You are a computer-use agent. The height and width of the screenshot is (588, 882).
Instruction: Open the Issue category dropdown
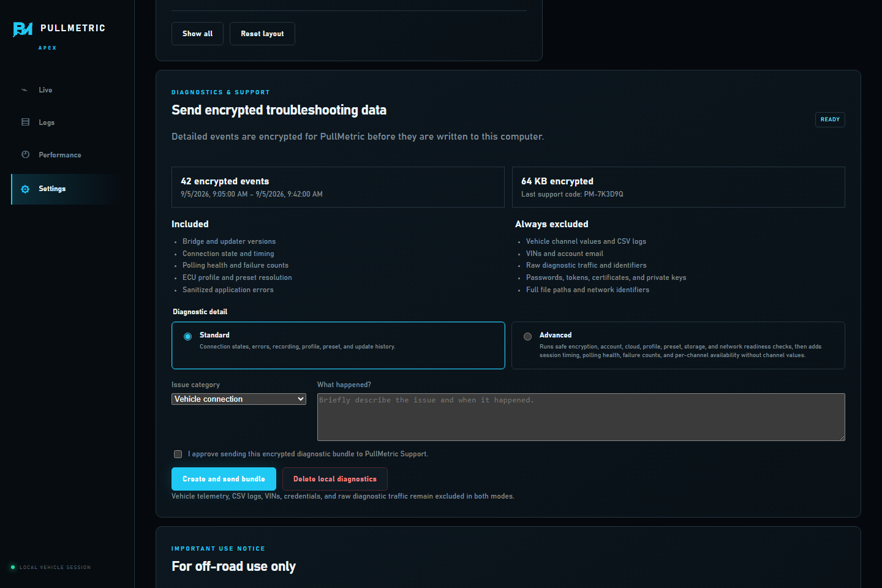coord(239,399)
